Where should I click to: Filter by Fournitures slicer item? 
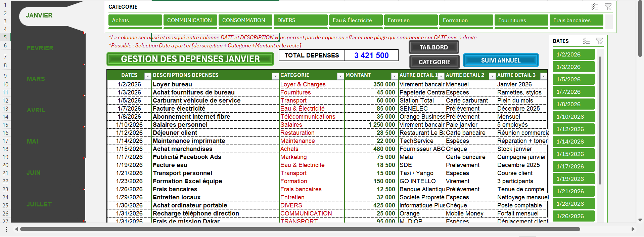521,20
